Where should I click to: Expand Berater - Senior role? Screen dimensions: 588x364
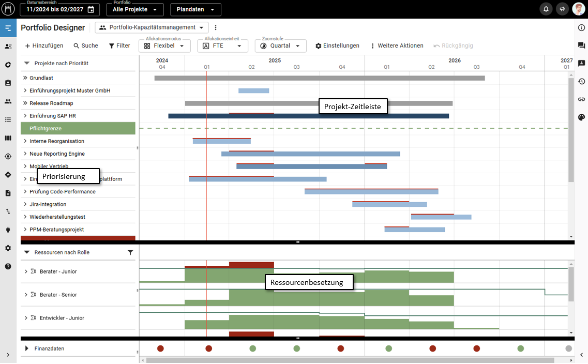coord(25,295)
